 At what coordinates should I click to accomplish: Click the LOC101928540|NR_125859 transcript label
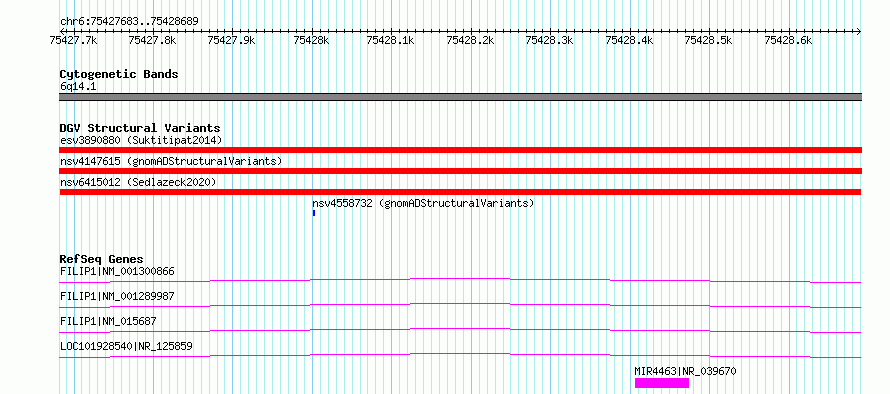tap(127, 346)
